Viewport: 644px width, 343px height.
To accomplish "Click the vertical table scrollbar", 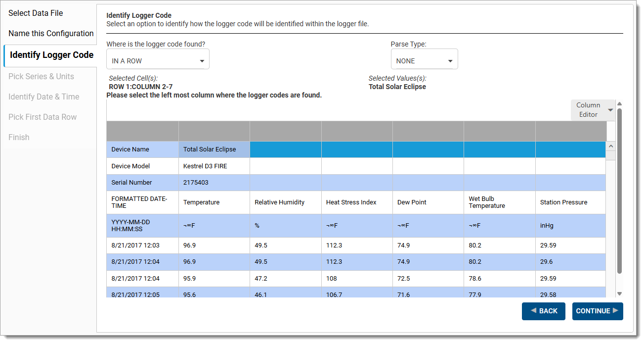I will click(610, 218).
